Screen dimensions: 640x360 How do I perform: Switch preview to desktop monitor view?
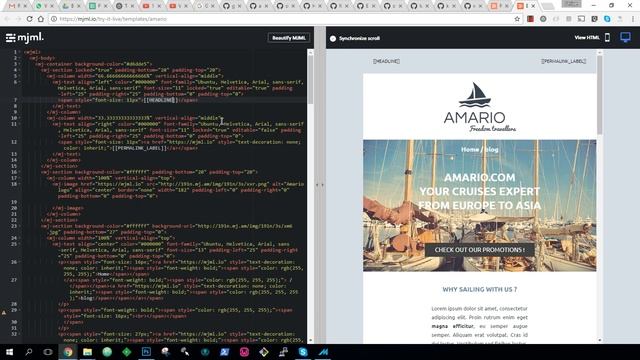click(x=625, y=38)
